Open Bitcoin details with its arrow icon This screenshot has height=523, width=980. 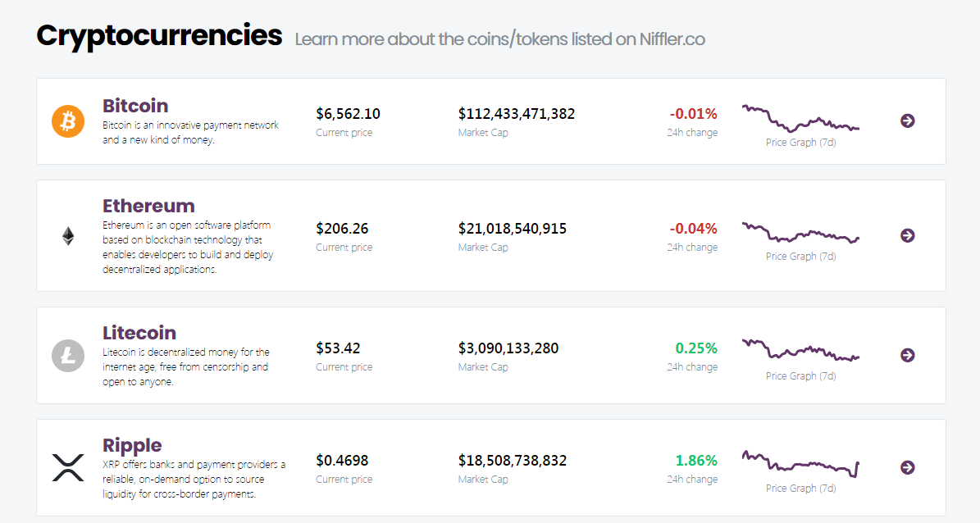click(908, 121)
